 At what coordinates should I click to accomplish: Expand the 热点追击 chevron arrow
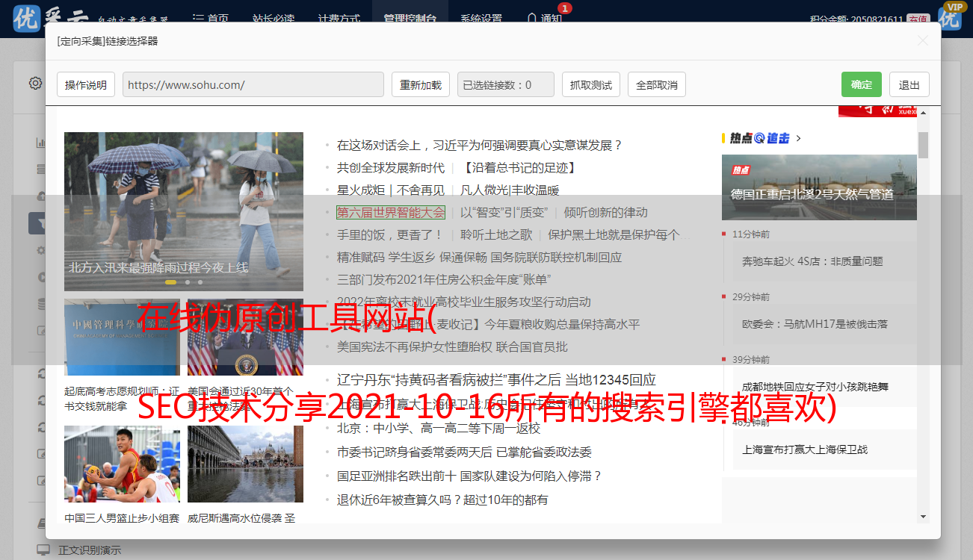(799, 138)
